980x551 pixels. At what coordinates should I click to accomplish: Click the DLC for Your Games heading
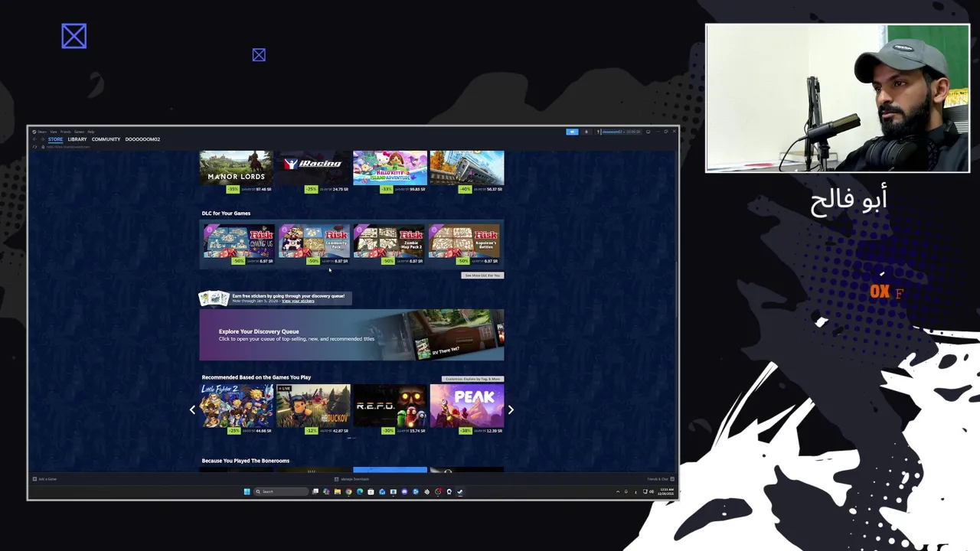click(226, 214)
